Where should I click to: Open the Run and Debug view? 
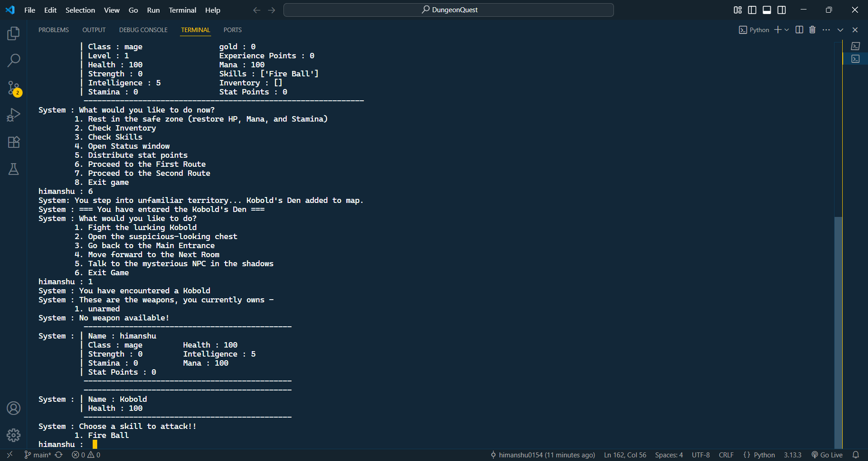point(14,115)
